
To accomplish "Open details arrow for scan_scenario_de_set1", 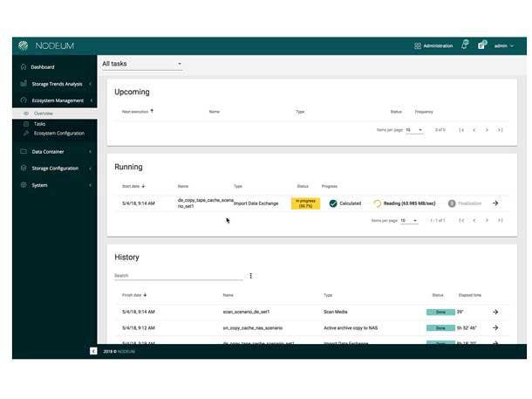I will click(x=495, y=312).
